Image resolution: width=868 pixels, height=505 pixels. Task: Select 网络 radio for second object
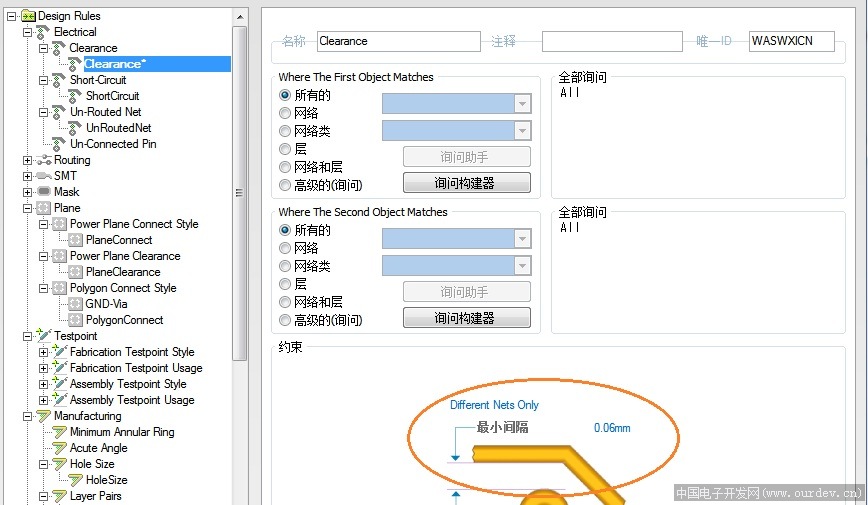tap(285, 248)
